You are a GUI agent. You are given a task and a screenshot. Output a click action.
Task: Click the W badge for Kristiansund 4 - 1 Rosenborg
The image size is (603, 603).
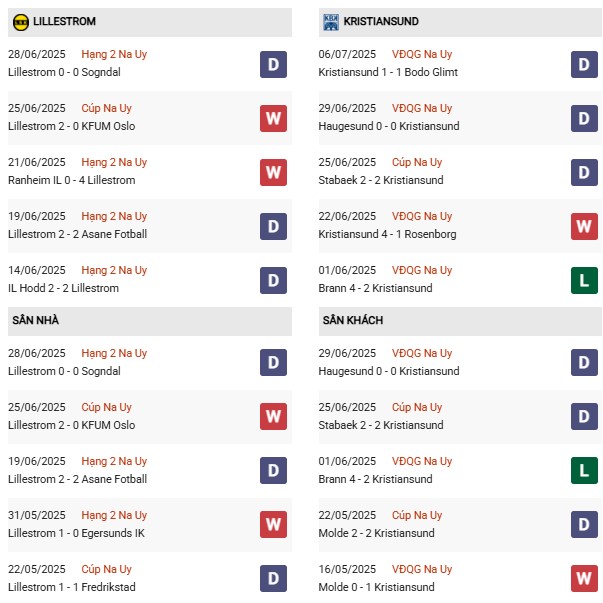coord(584,226)
